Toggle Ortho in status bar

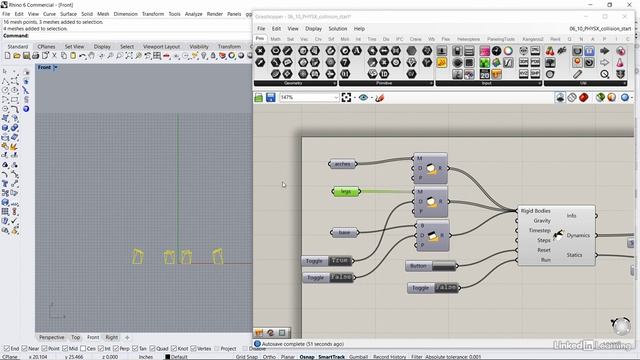269,357
